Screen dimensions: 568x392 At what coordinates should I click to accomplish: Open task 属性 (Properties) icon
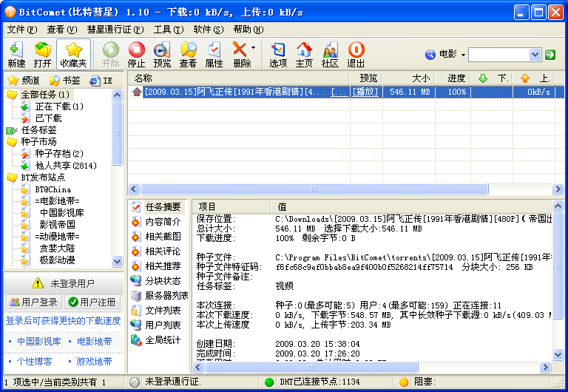coord(214,54)
